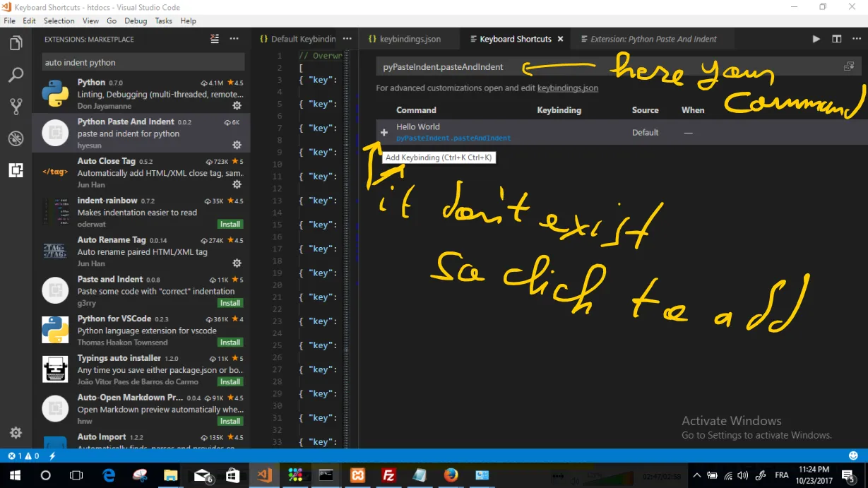868x488 pixels.
Task: Open the Edit menu
Action: pyautogui.click(x=29, y=21)
